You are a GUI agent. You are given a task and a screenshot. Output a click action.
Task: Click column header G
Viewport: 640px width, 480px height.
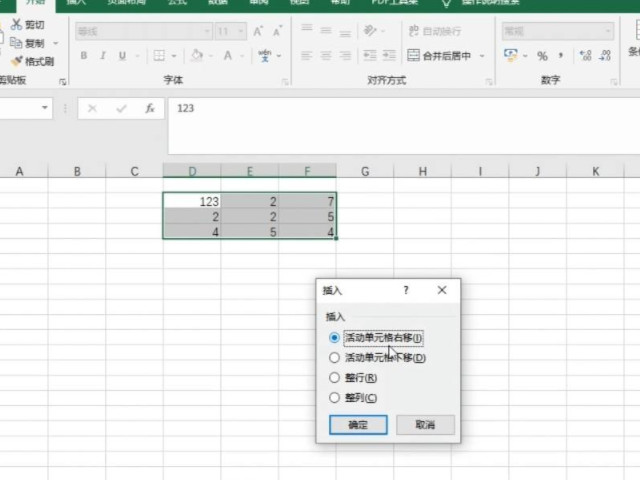click(x=365, y=172)
